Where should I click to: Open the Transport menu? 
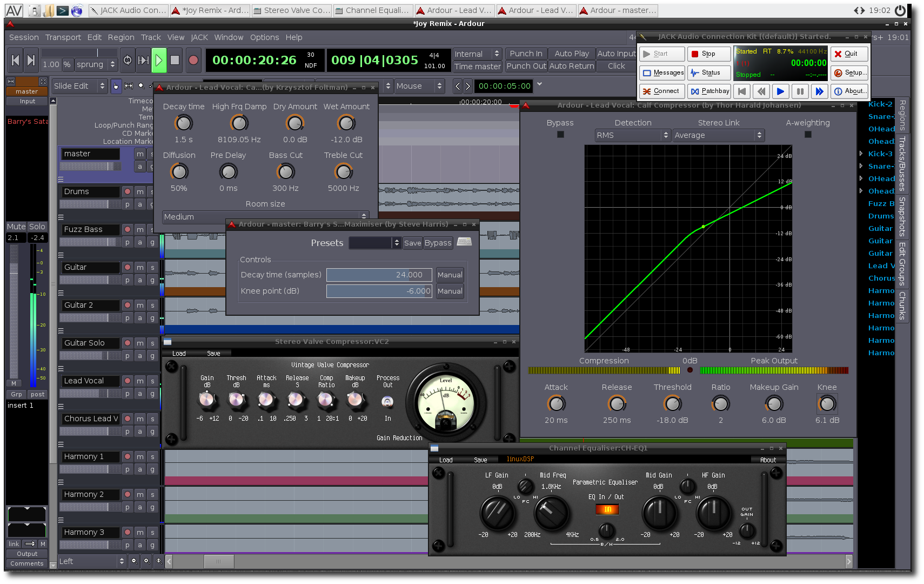[x=63, y=37]
